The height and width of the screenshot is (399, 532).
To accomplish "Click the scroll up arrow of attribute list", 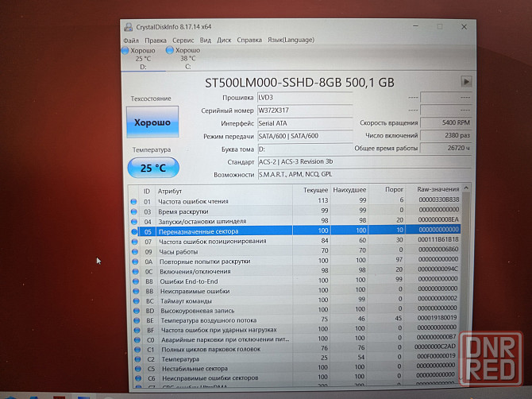I will [466, 188].
